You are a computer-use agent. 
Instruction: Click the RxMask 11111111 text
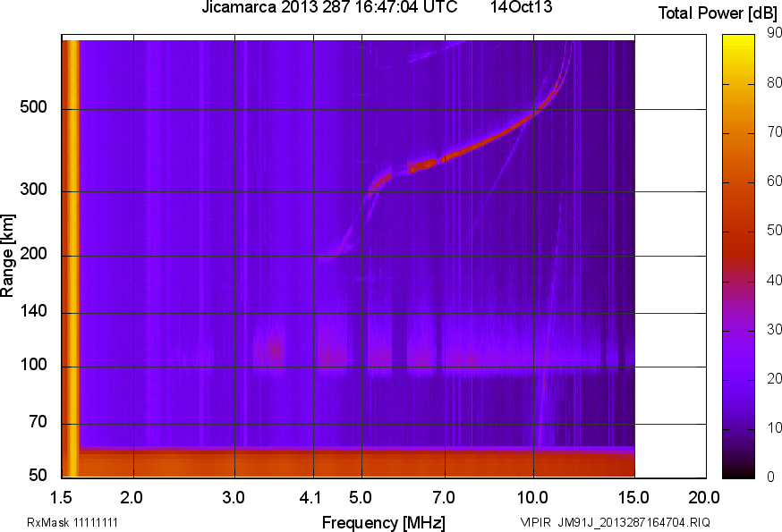point(72,522)
